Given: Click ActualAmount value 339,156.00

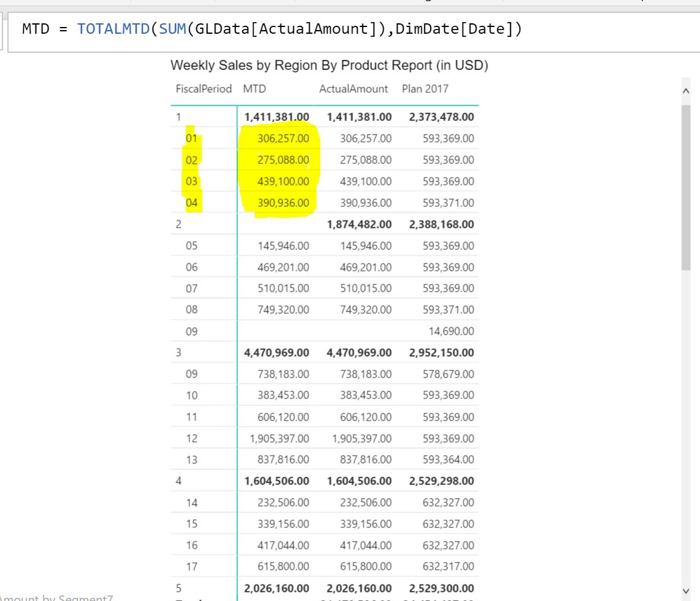Looking at the screenshot, I should pos(366,524).
